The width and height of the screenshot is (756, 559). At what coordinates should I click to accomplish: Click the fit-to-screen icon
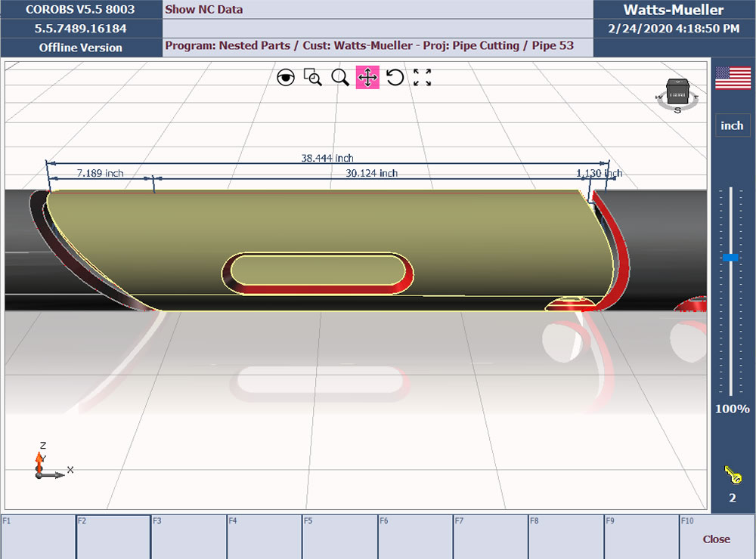[x=422, y=77]
